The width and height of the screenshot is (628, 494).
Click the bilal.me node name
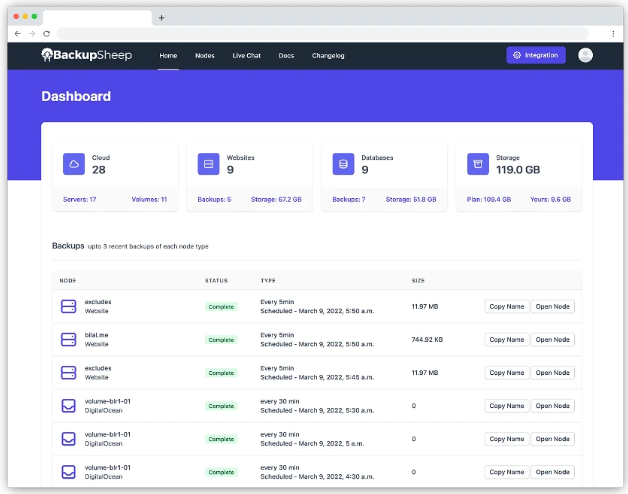pos(97,335)
